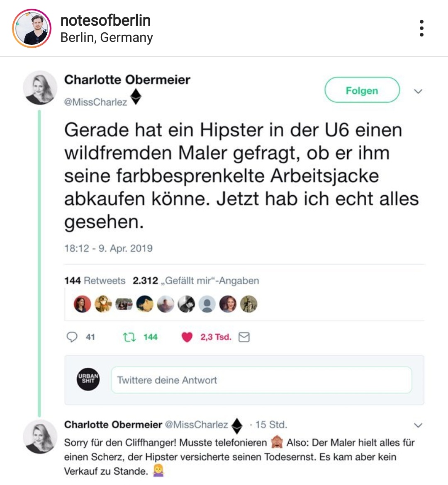This screenshot has height=485, width=448.
Task: Click Charlotte Obermeier's avatar in the reply tweet
Action: [39, 436]
